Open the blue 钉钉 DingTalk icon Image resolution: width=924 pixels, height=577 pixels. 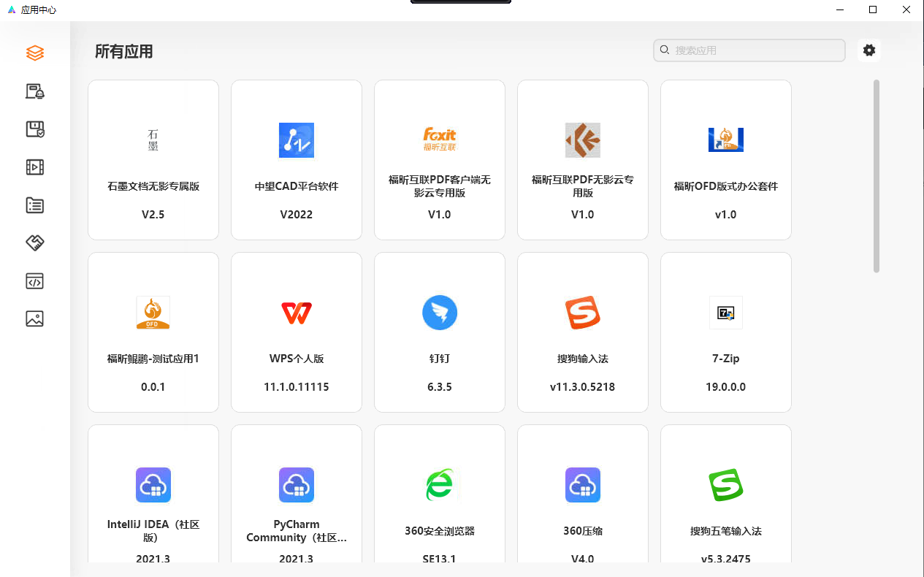440,313
